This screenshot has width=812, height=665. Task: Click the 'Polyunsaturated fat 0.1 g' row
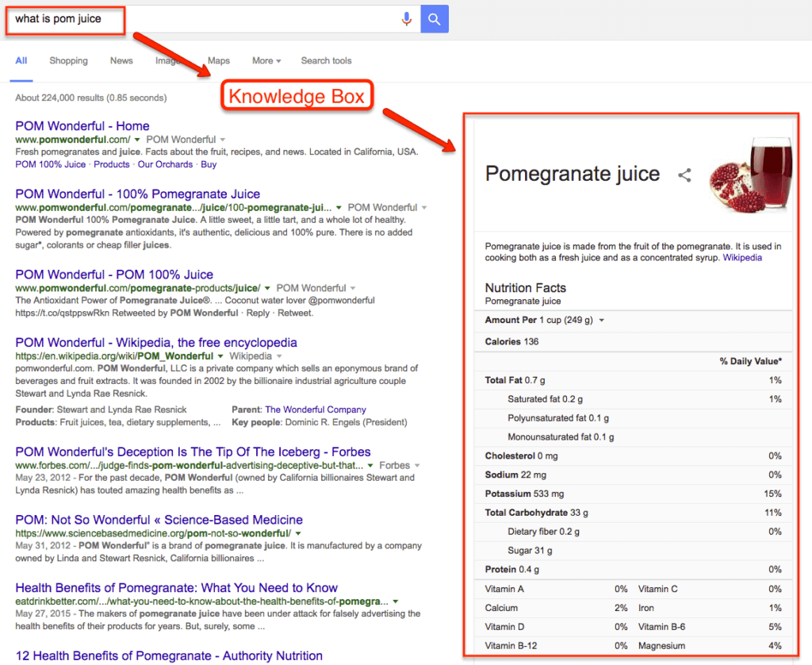[634, 418]
